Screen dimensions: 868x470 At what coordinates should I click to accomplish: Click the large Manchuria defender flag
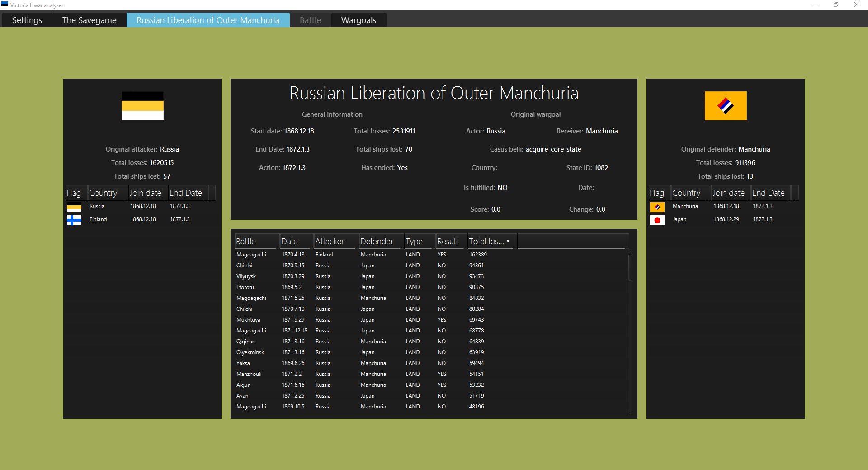[x=726, y=106]
